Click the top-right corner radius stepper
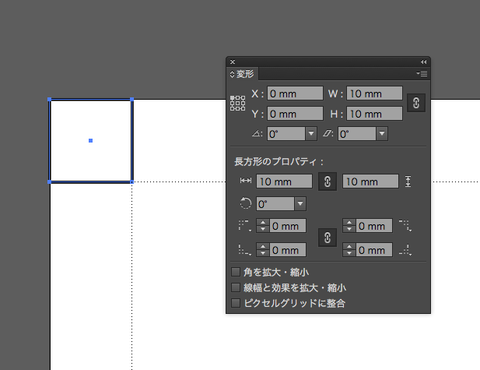The height and width of the screenshot is (370, 480). tap(349, 226)
